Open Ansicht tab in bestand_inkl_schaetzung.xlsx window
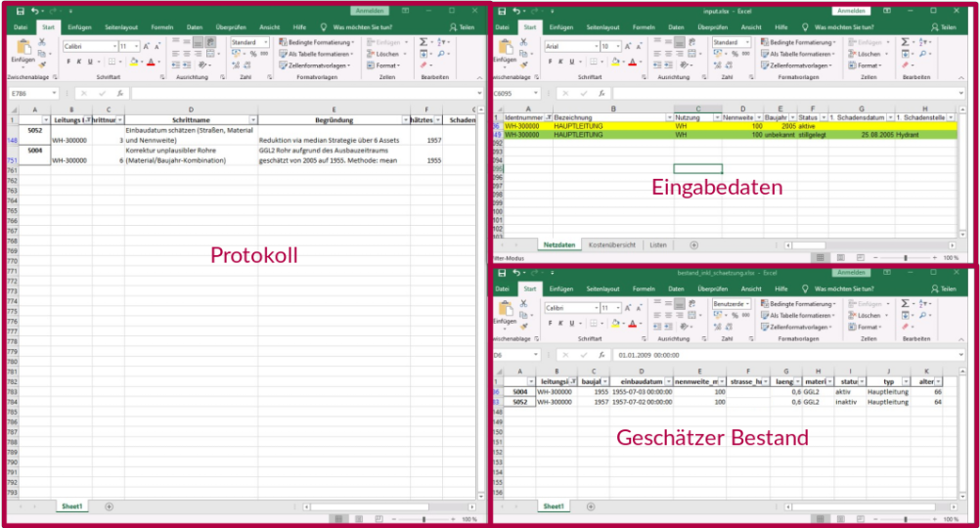Viewport: 980px width, 528px height. click(x=751, y=289)
